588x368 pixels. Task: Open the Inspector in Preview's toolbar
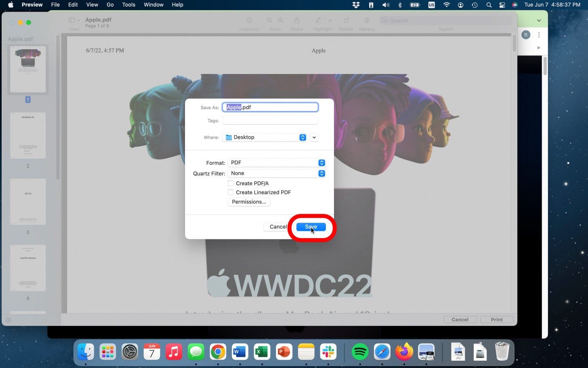249,20
